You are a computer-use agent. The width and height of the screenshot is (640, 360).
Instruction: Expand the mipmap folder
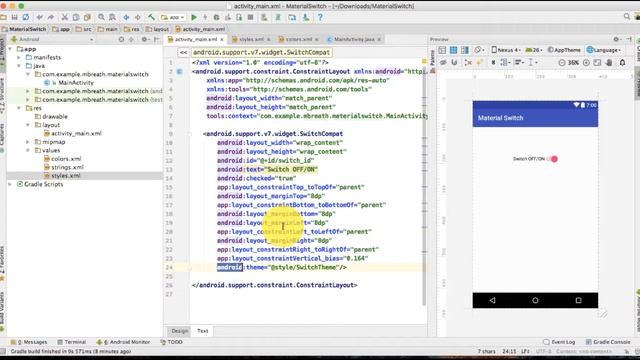pos(28,142)
